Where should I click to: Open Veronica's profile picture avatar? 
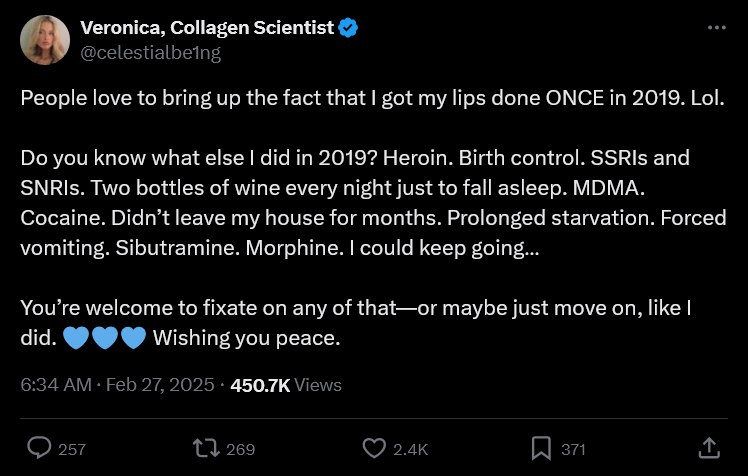pos(45,40)
